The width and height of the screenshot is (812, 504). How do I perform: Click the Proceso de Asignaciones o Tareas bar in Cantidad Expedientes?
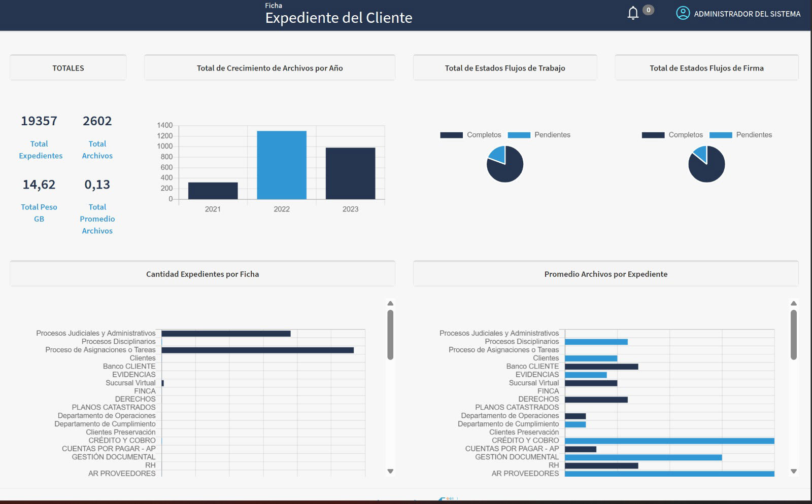258,350
